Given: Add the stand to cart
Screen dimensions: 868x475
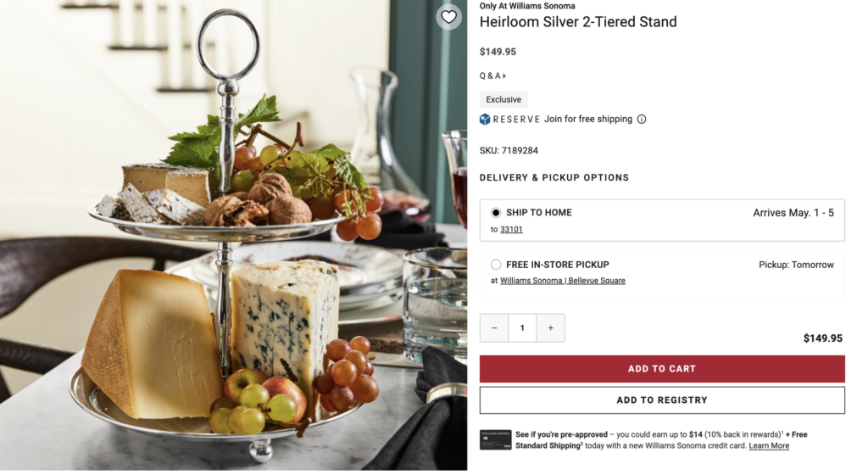Looking at the screenshot, I should 662,369.
